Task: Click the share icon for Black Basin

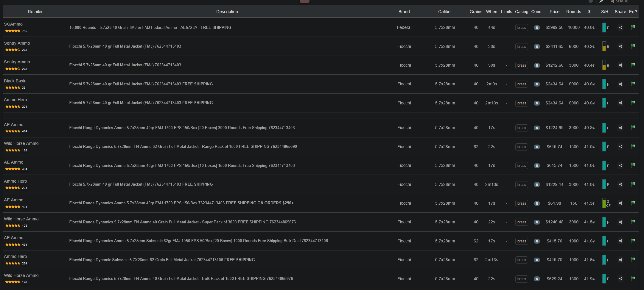Action: click(x=620, y=84)
